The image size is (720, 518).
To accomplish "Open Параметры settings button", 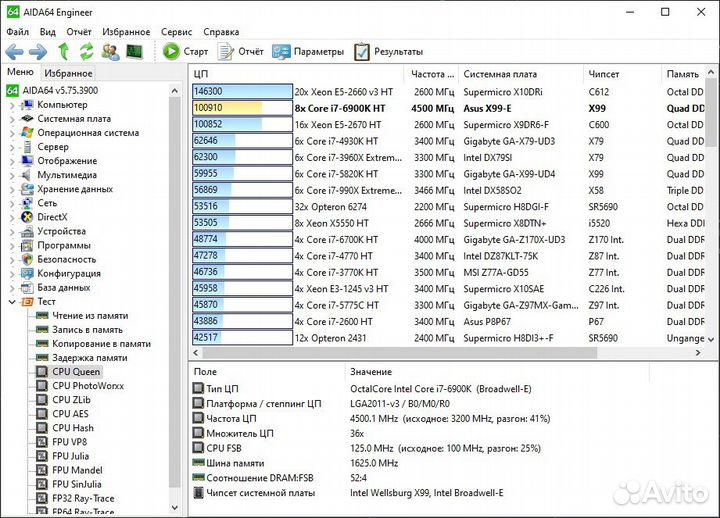I will [x=308, y=51].
